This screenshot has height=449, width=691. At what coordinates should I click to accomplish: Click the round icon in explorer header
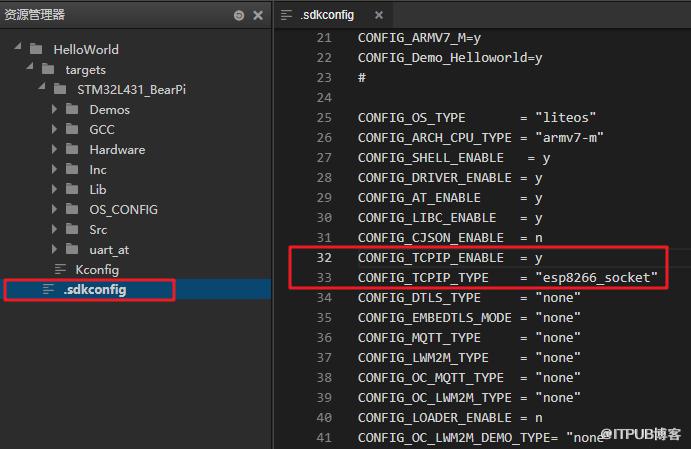pos(239,15)
